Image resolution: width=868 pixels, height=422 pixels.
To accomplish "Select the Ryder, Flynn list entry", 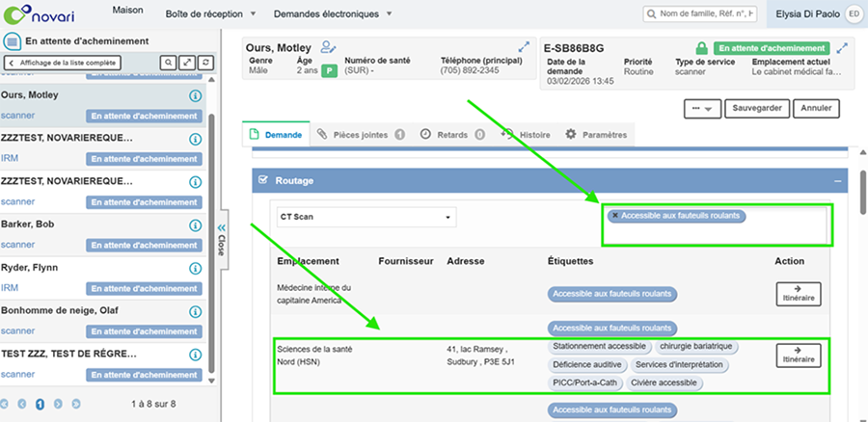I will pyautogui.click(x=103, y=277).
